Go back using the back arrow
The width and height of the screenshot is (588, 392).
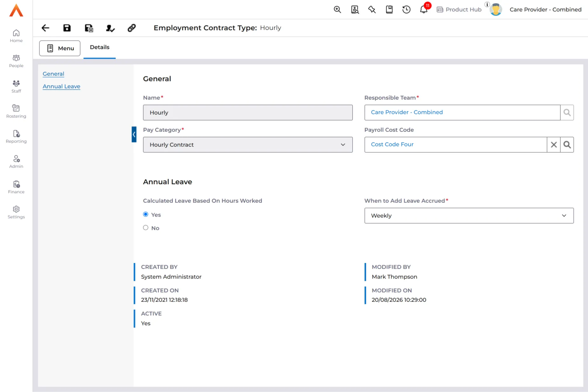click(45, 28)
